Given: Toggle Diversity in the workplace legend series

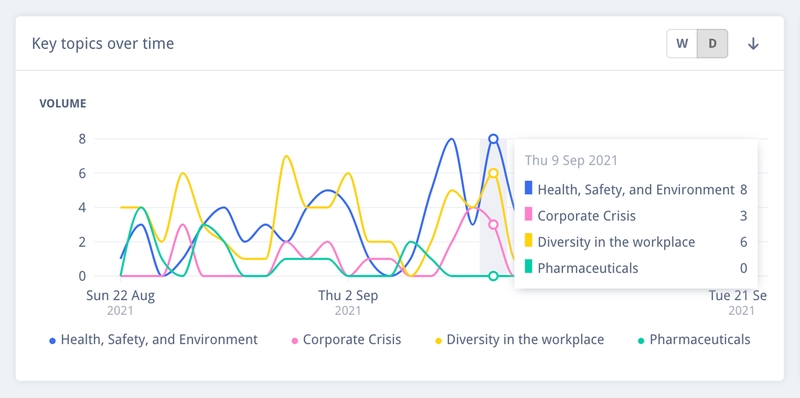Looking at the screenshot, I should tap(519, 340).
